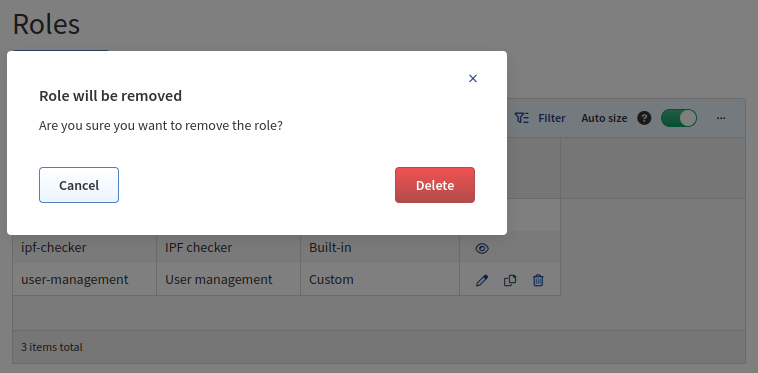Click the 3 items total footer text

pyautogui.click(x=52, y=347)
